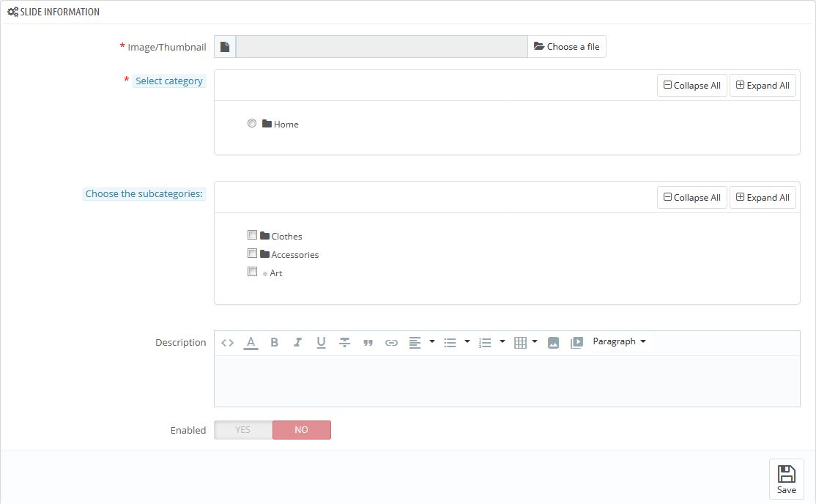Click the source code icon in editor toolbar
The height and width of the screenshot is (504, 816).
click(228, 343)
